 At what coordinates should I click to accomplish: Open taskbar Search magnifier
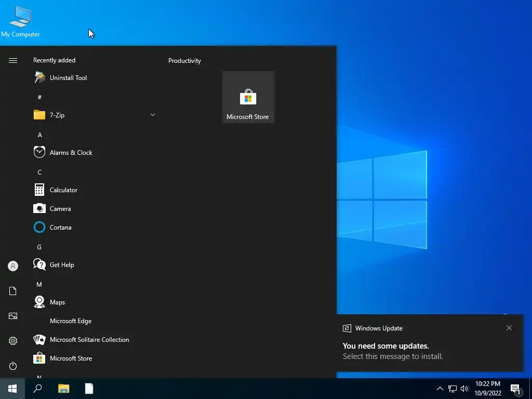coord(37,389)
